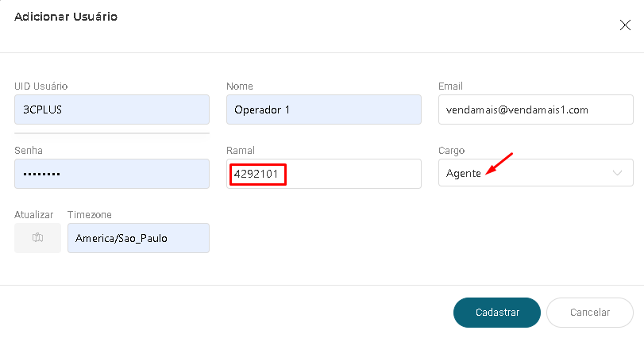Click the UID Usuário field label
Viewport: 644px width, 338px height.
[41, 86]
